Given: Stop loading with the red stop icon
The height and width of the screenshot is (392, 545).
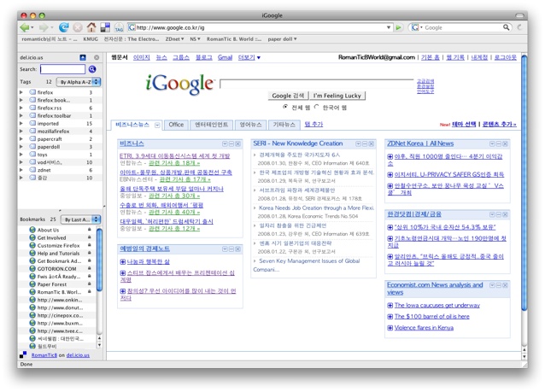Looking at the screenshot, I should [78, 27].
